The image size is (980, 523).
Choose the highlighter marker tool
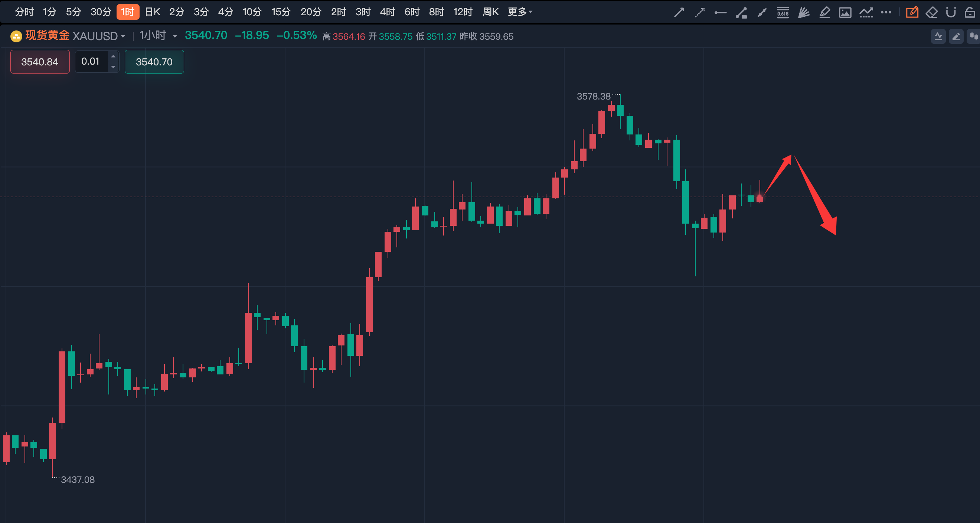824,12
